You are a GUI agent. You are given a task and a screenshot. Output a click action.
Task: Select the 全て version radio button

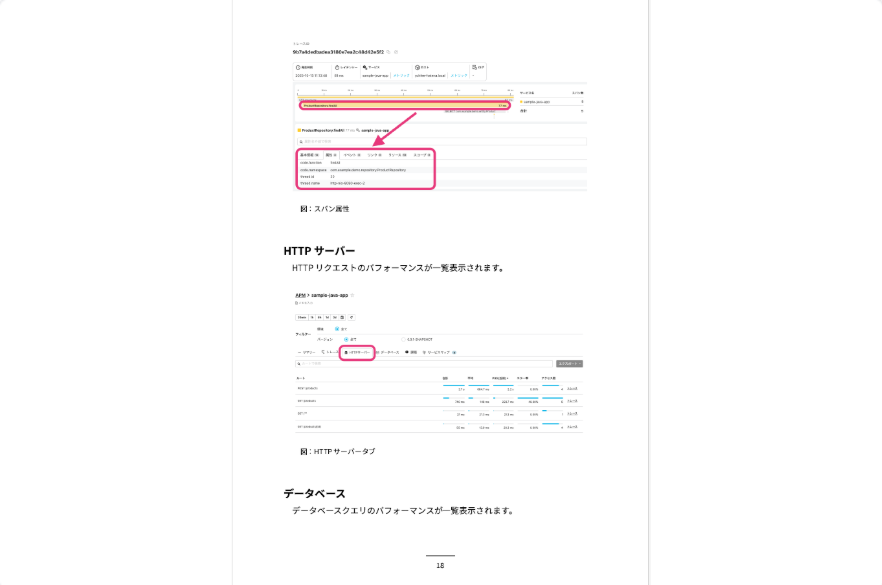348,339
